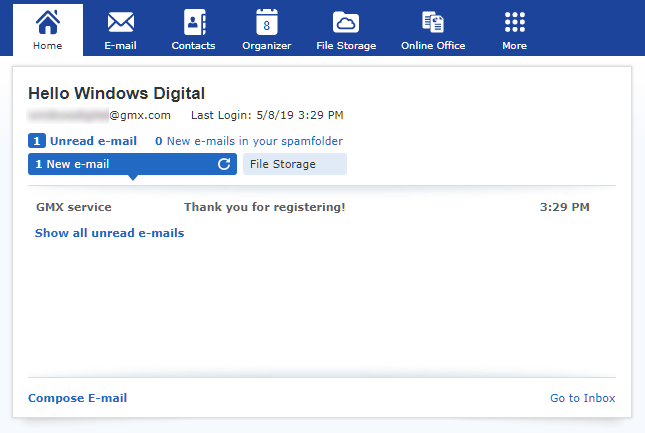Click Go to Inbox link

click(x=582, y=398)
